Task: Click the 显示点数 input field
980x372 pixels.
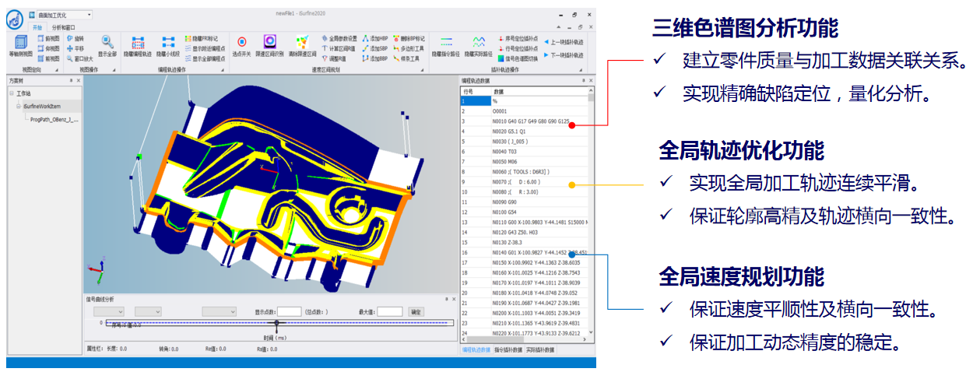Action: coord(289,311)
